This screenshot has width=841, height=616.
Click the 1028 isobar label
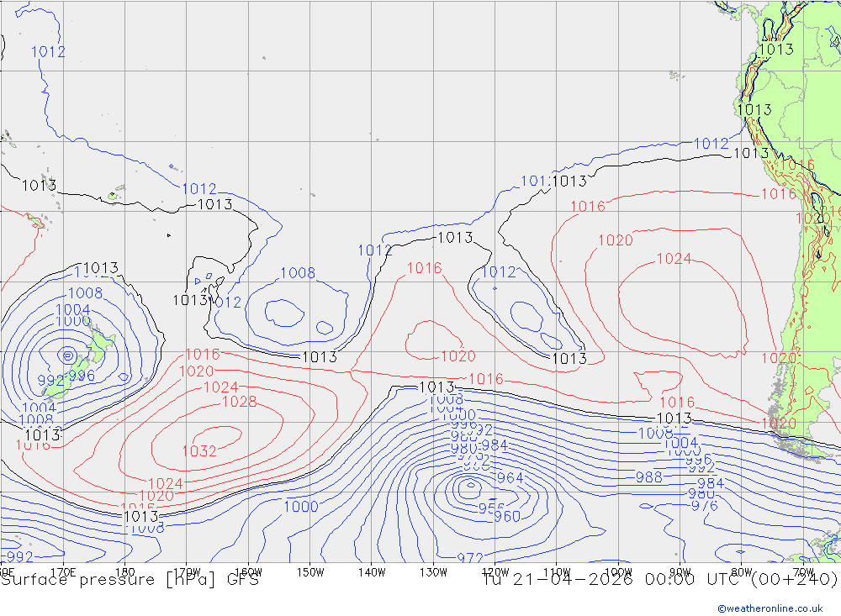pos(239,402)
